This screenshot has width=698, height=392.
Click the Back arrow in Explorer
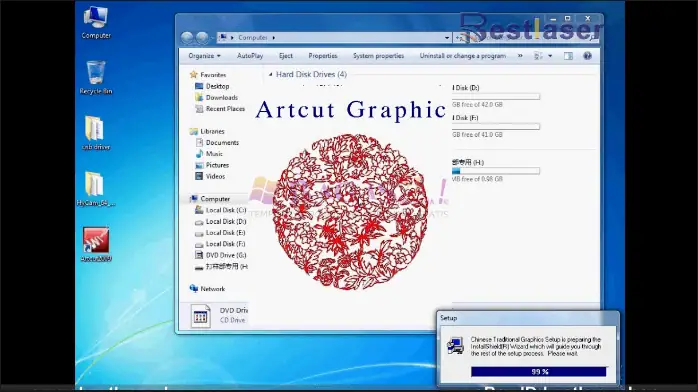click(x=187, y=38)
